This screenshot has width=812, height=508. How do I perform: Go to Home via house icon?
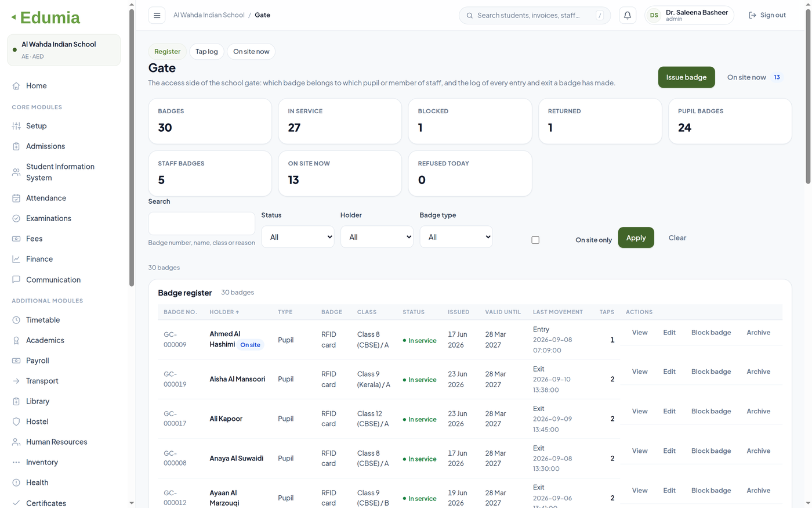[x=16, y=86]
